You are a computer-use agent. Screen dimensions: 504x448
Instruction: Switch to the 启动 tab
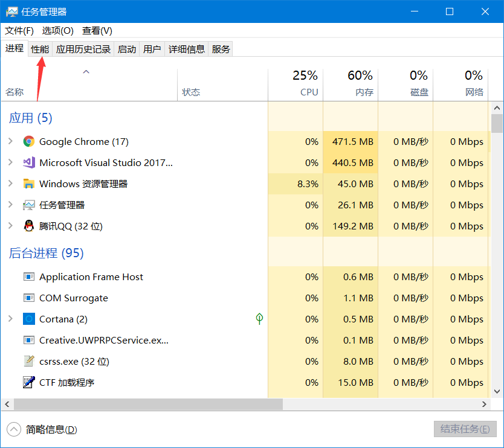click(127, 49)
